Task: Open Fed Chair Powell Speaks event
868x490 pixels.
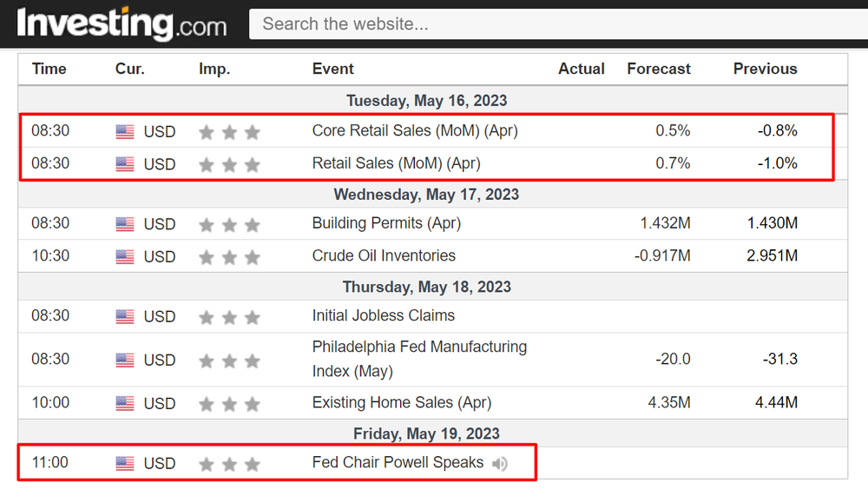Action: 398,462
